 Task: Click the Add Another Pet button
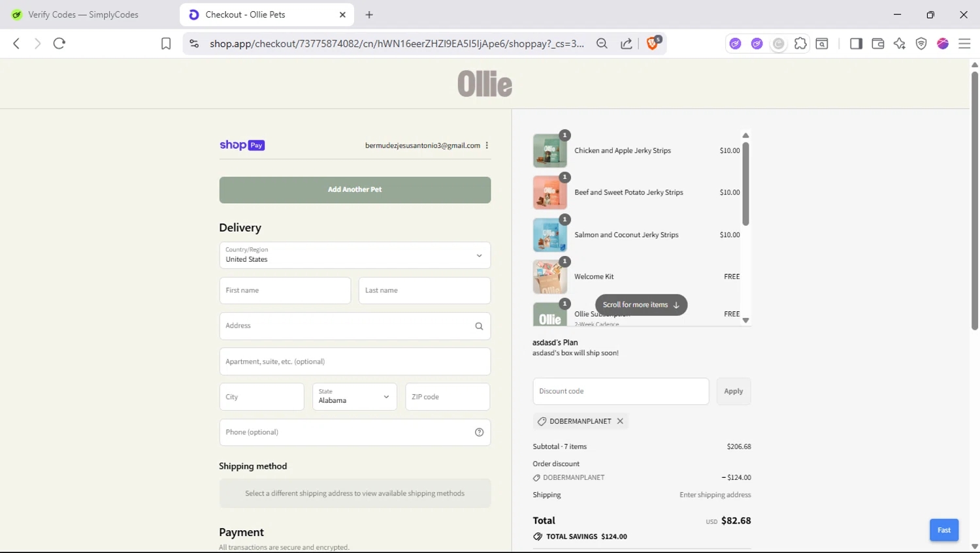pos(355,190)
